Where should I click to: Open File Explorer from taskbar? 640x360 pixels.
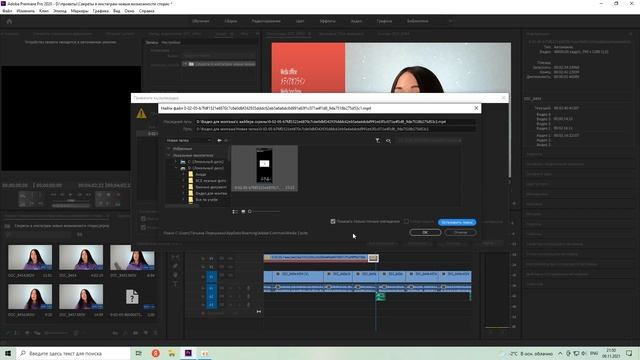click(x=172, y=353)
